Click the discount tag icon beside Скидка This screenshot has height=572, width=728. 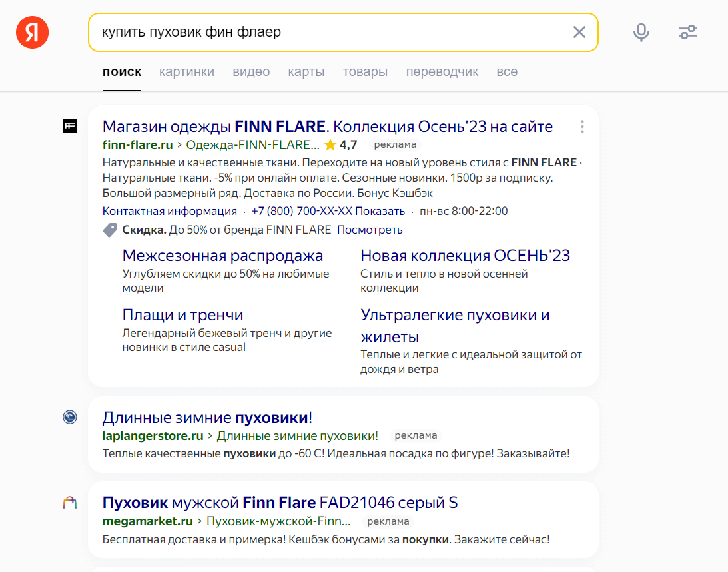click(x=110, y=230)
